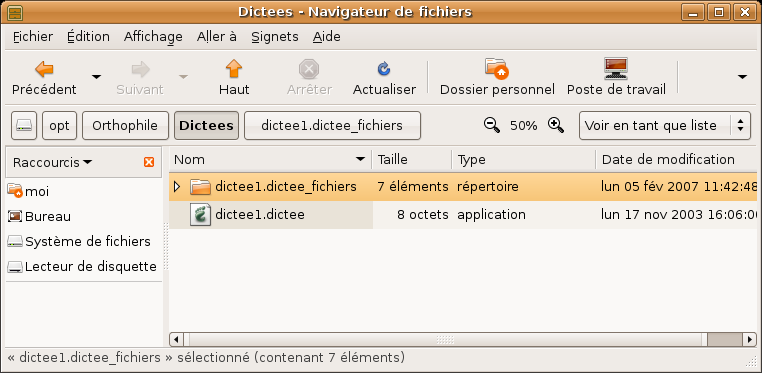The image size is (762, 373).
Task: Zoom out with the minus magnifier
Action: click(x=492, y=126)
